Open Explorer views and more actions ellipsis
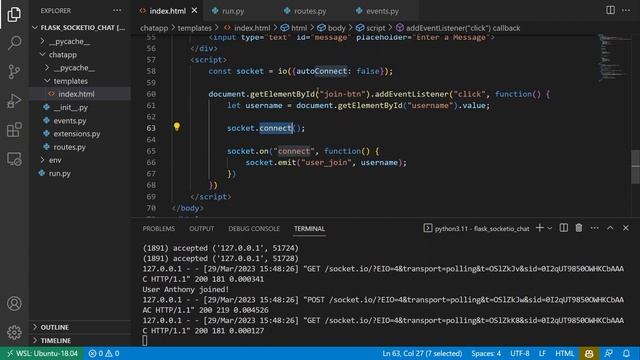The width and height of the screenshot is (640, 360). (117, 11)
